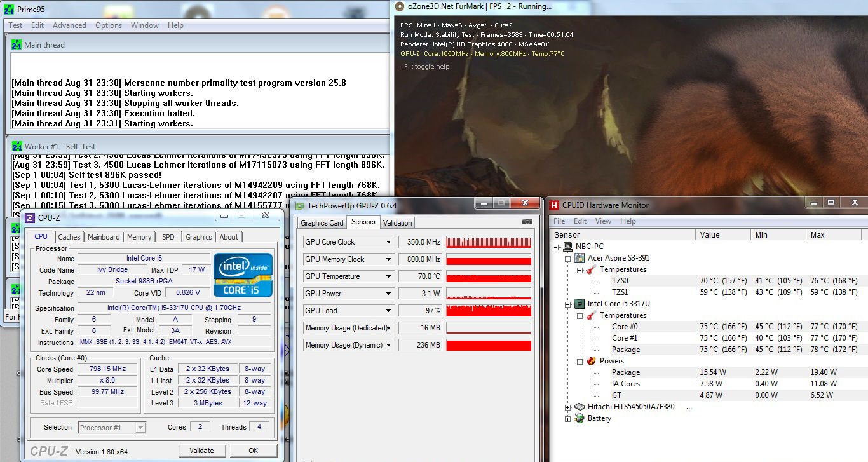Collapse the Acer Aspire S3-391 node
Viewport: 868px width, 462px height.
(x=568, y=258)
